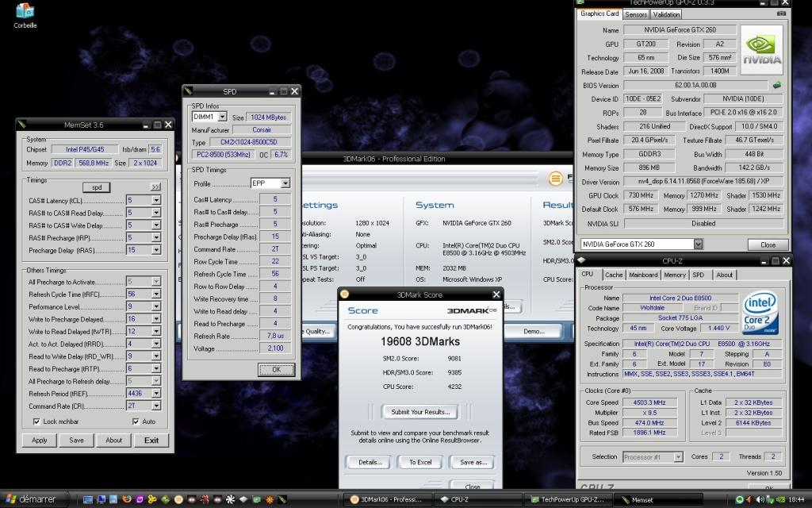Click the spd button in MemSet Timings

click(x=96, y=187)
